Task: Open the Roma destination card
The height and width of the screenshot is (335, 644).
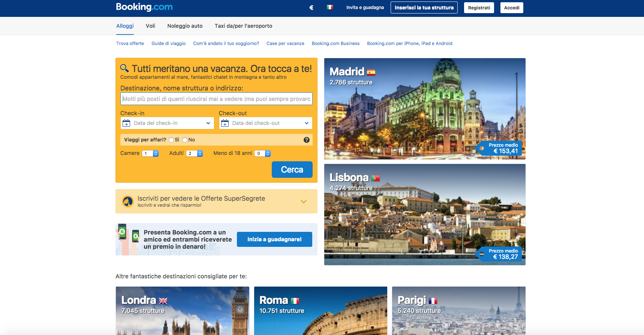Action: click(321, 311)
